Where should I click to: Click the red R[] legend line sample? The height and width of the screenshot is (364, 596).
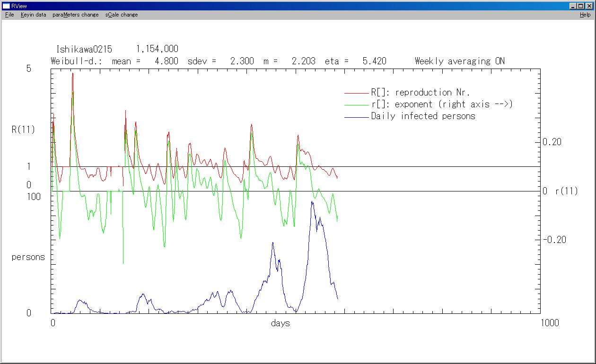point(356,93)
